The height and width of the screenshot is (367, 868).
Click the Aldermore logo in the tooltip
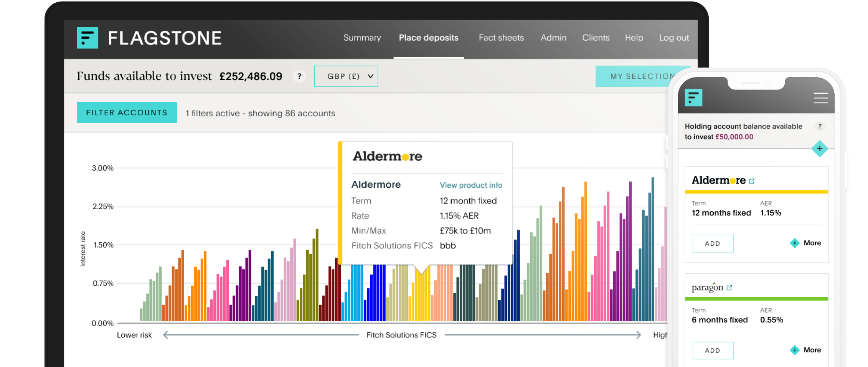[x=388, y=156]
